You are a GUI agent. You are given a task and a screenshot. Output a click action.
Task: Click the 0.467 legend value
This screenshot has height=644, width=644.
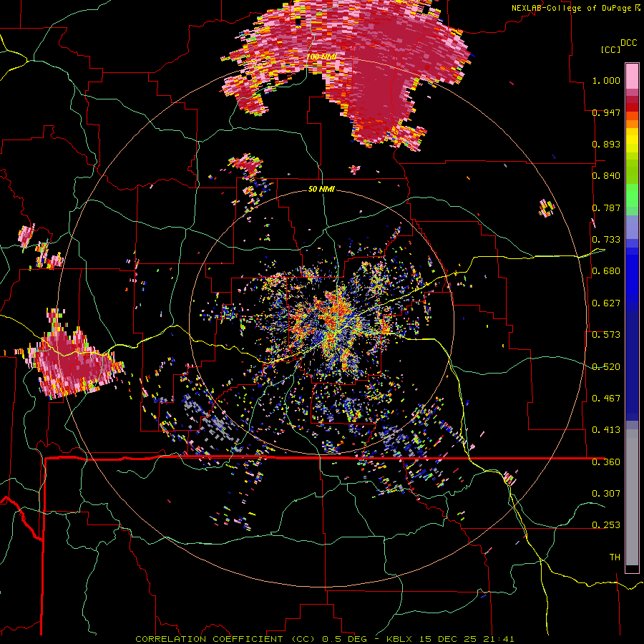(606, 399)
